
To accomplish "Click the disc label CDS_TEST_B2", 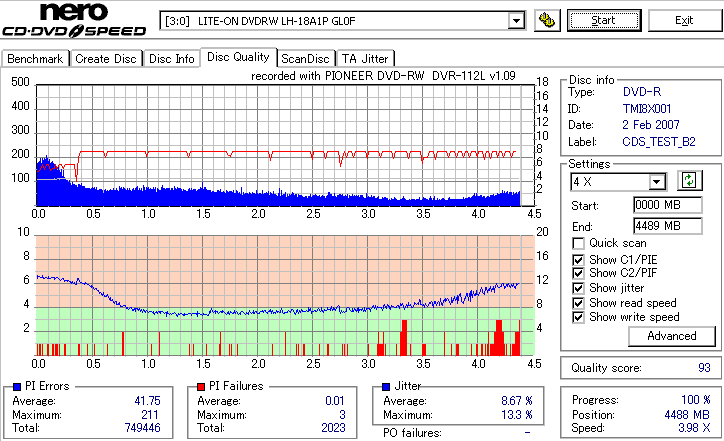I will 659,142.
